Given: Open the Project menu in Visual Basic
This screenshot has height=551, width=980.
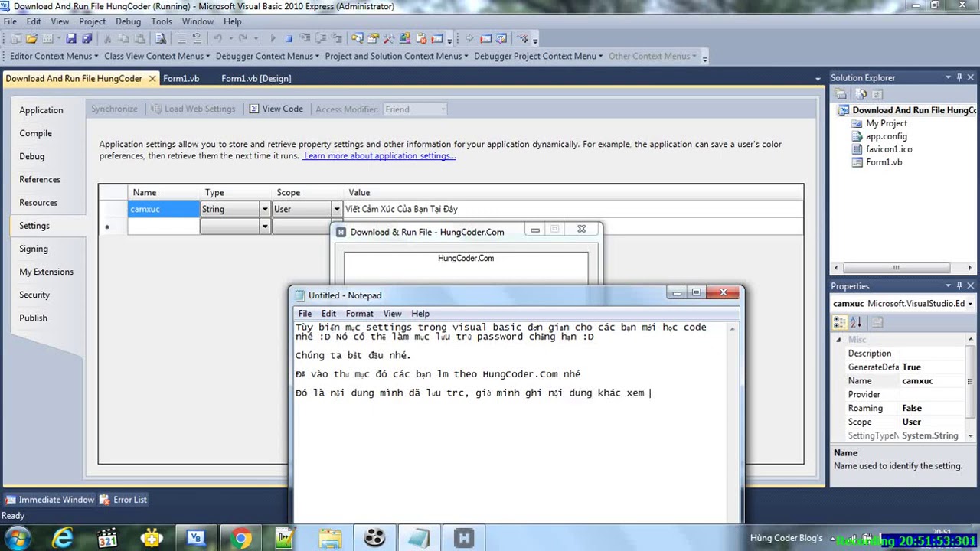Looking at the screenshot, I should [x=92, y=21].
